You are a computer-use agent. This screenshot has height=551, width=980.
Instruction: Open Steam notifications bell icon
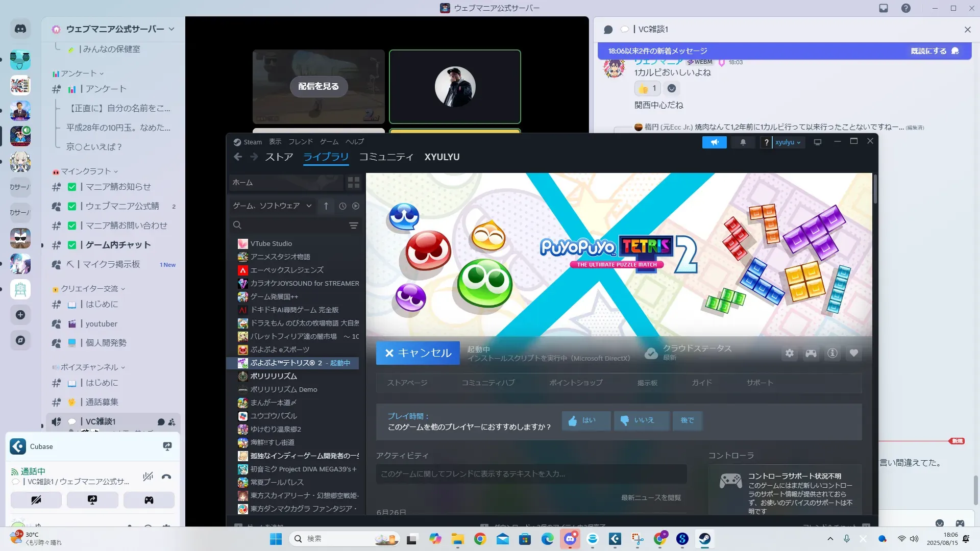click(743, 142)
